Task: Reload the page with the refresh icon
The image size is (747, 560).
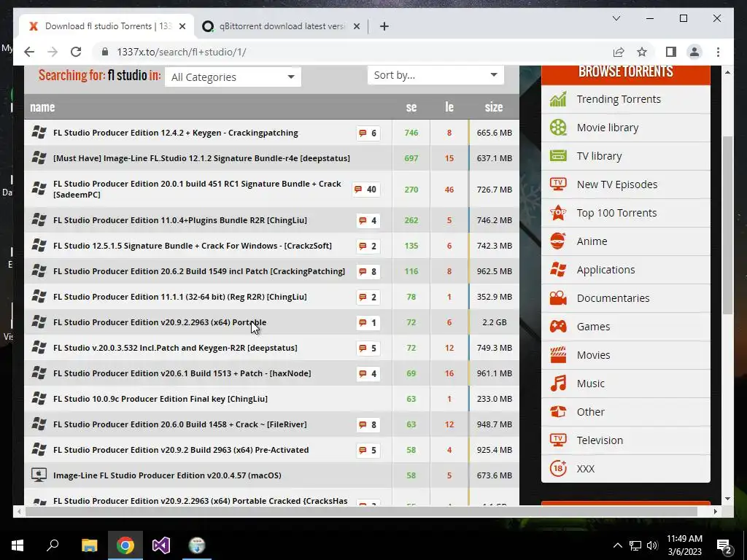Action: click(x=76, y=52)
